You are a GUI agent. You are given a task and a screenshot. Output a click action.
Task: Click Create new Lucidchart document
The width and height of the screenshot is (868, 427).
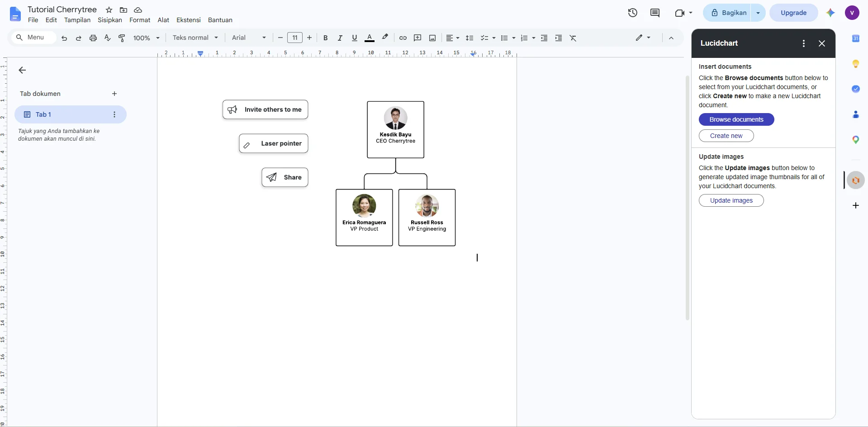pyautogui.click(x=726, y=136)
